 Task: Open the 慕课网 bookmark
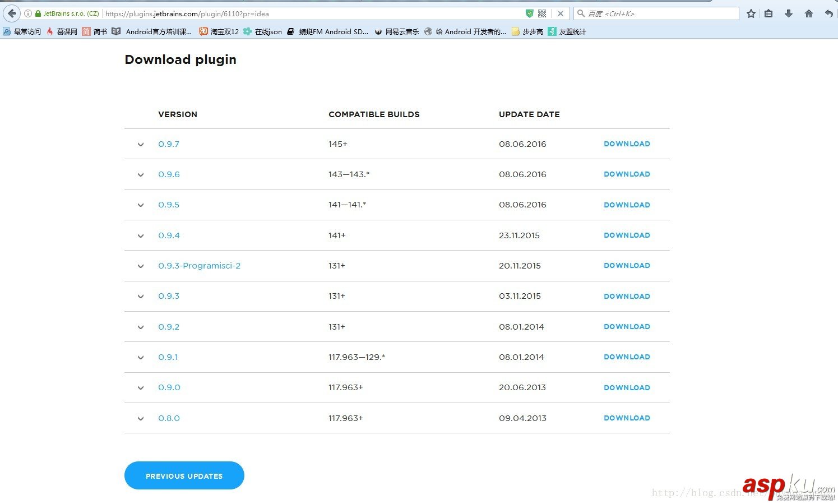(x=62, y=31)
